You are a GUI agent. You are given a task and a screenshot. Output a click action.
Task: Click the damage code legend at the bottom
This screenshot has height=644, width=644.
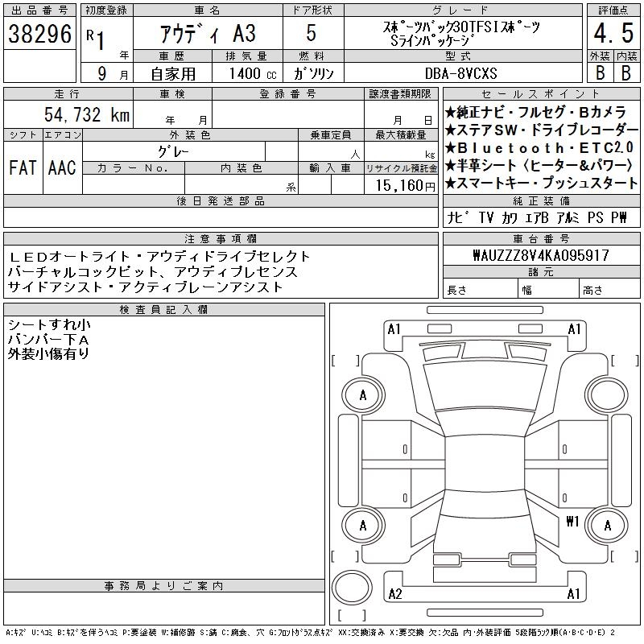click(x=311, y=633)
